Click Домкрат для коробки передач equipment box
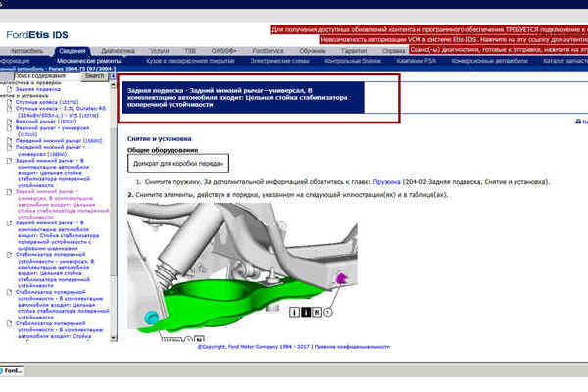The height and width of the screenshot is (392, 588). (178, 164)
